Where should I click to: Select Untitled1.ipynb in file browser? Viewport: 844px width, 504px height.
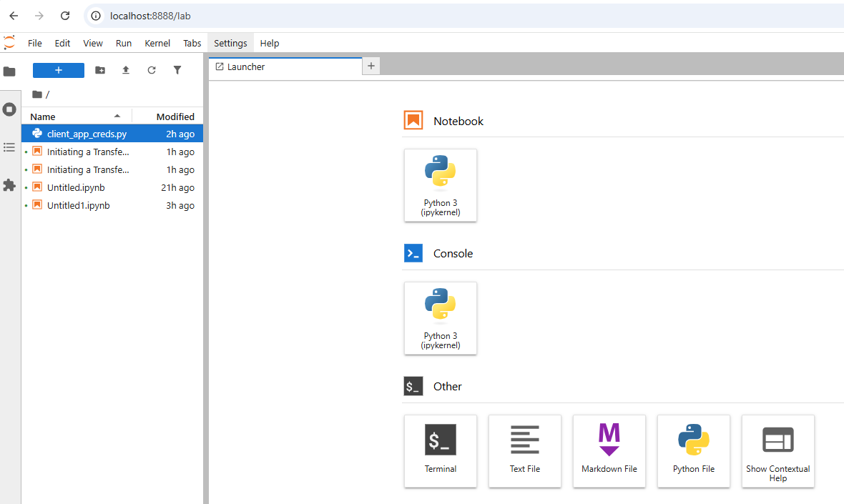click(x=78, y=205)
